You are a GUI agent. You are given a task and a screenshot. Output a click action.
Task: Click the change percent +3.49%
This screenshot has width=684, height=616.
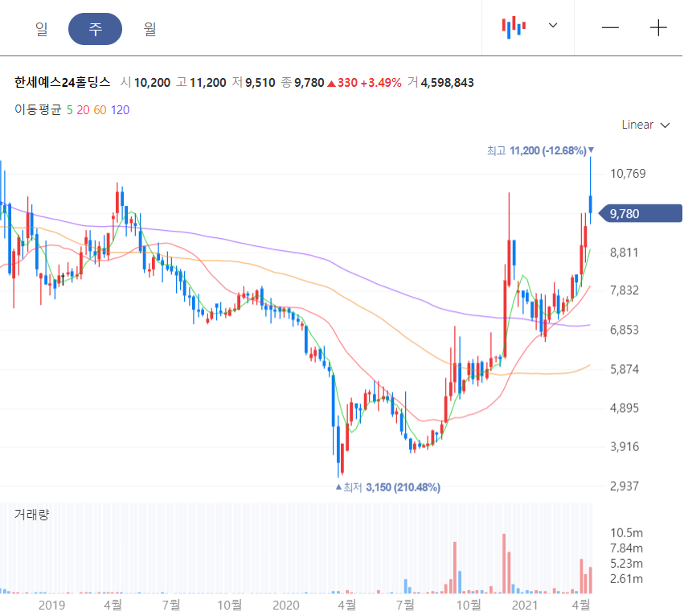[381, 83]
